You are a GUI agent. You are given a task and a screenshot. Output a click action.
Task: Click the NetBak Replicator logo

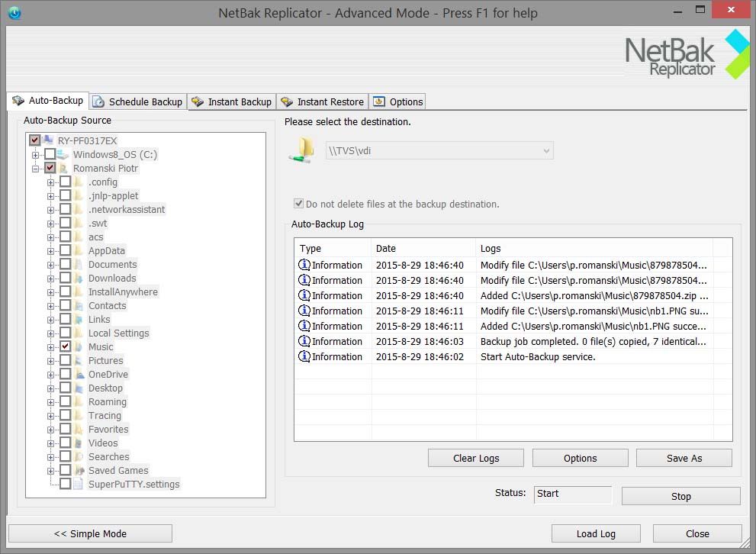686,55
